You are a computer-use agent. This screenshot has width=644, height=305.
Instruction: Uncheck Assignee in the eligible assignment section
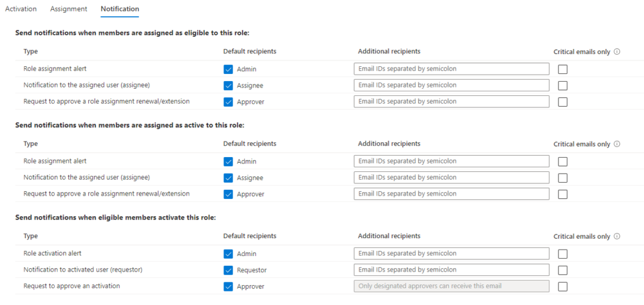229,86
